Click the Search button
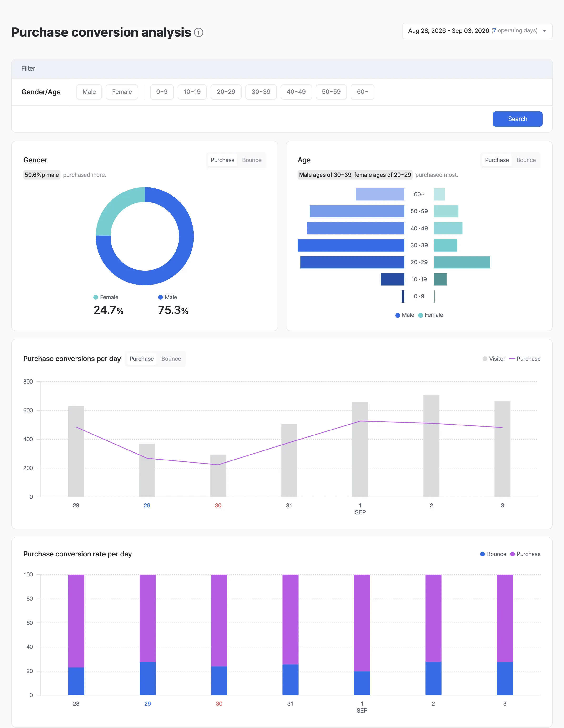The image size is (564, 728). pyautogui.click(x=518, y=119)
